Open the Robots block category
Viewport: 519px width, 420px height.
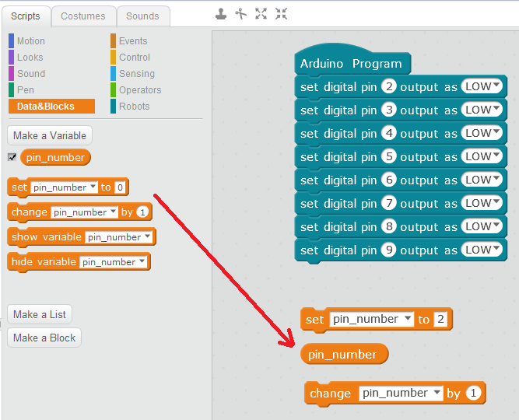(x=134, y=106)
